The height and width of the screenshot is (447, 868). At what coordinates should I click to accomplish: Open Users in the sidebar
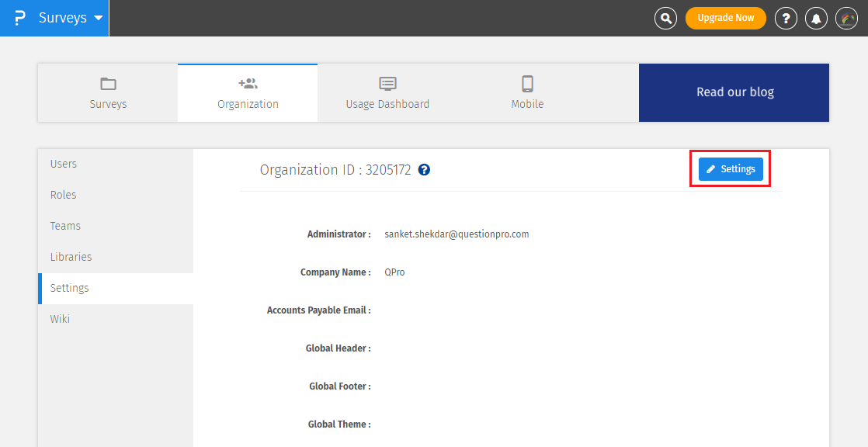[116, 164]
